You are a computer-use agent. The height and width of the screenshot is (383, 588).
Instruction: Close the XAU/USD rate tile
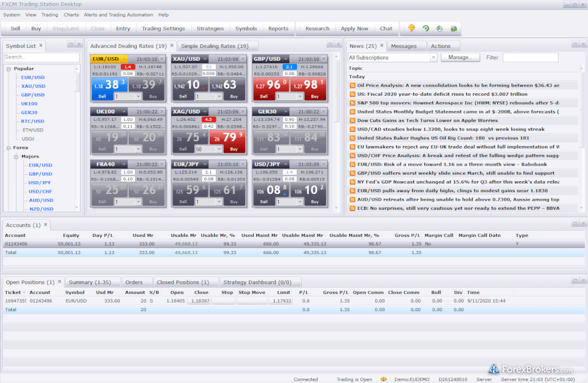(x=243, y=59)
